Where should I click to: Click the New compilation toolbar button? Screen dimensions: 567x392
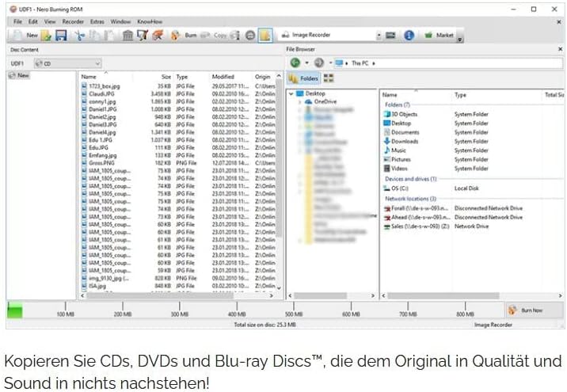click(25, 35)
